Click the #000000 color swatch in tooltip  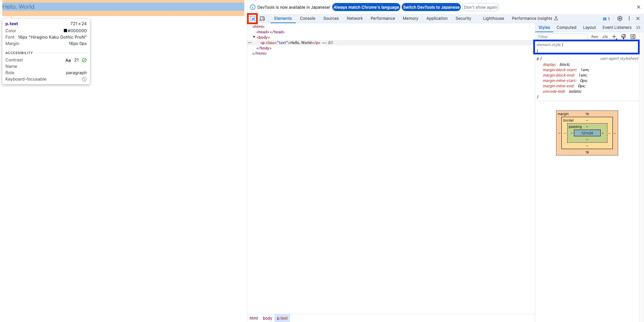(65, 31)
